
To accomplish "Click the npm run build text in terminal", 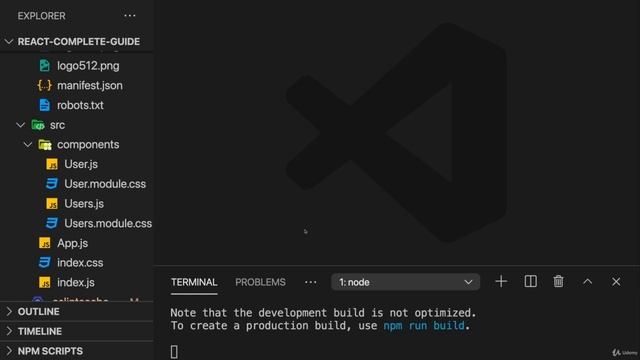I will tap(424, 326).
